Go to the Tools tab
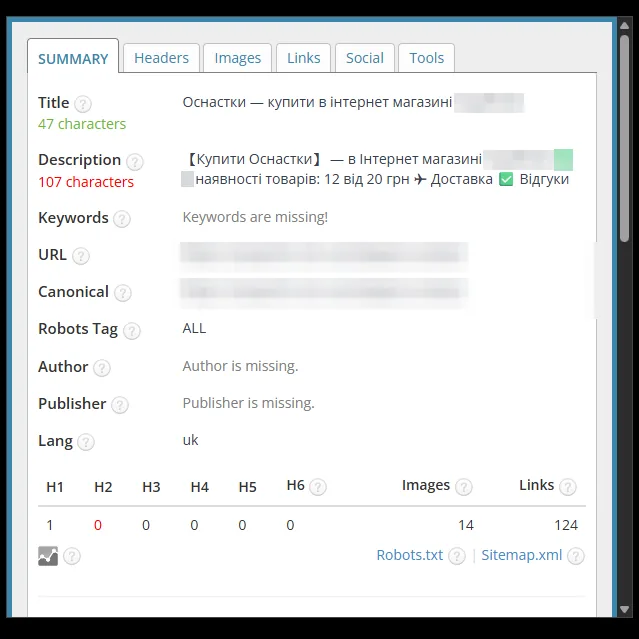Viewport: 639px width, 639px height. point(426,58)
